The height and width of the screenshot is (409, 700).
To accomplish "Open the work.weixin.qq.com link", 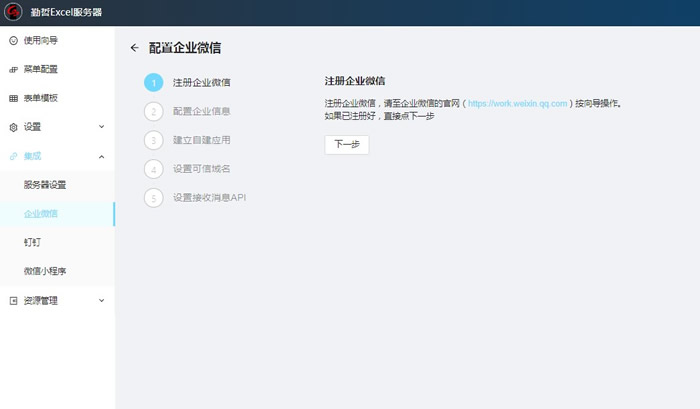I will tap(517, 103).
